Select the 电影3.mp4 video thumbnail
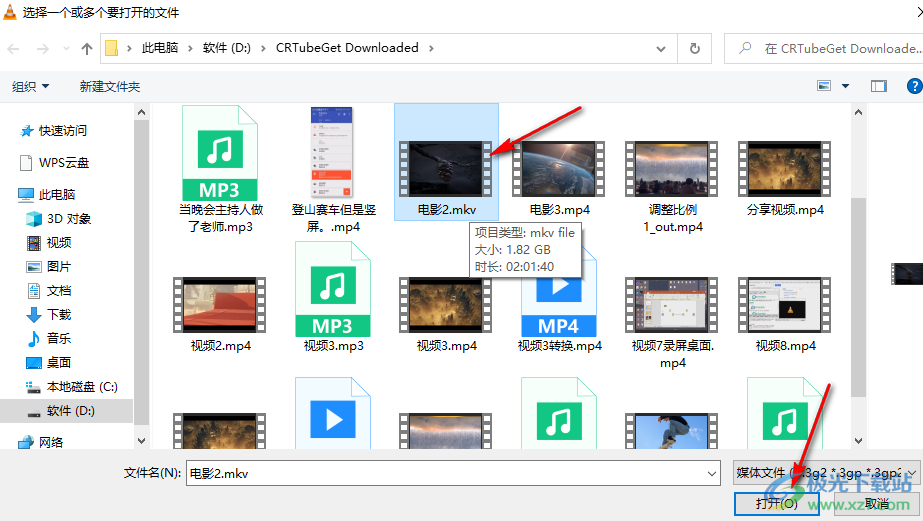 (559, 169)
